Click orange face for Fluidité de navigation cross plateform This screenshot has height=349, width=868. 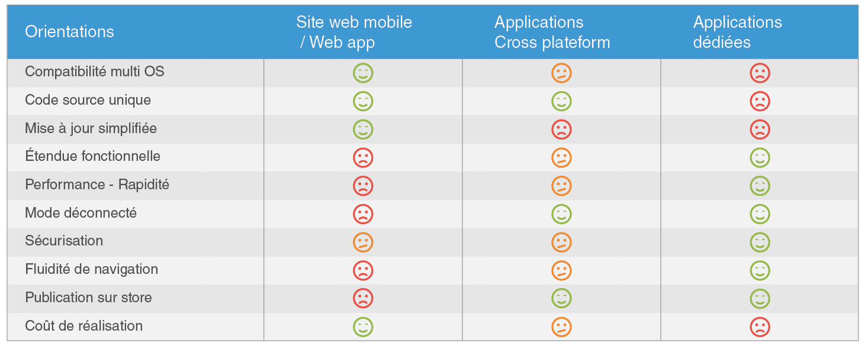coord(561,270)
